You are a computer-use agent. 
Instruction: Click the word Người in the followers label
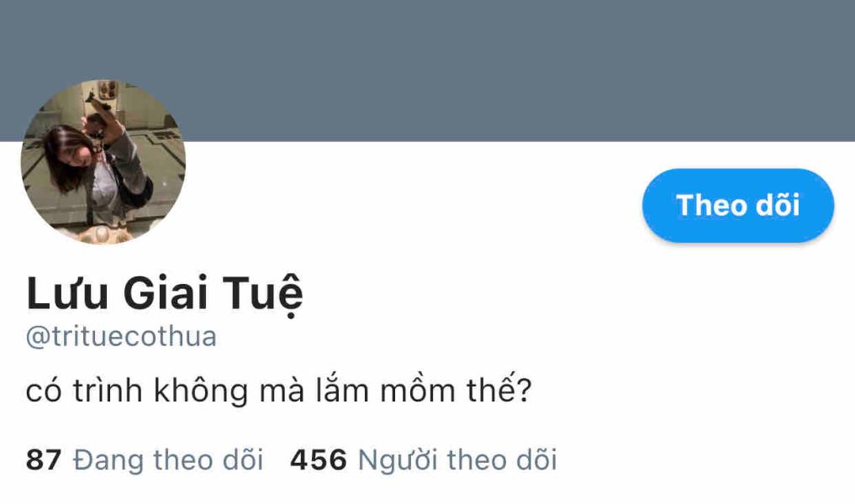[398, 460]
